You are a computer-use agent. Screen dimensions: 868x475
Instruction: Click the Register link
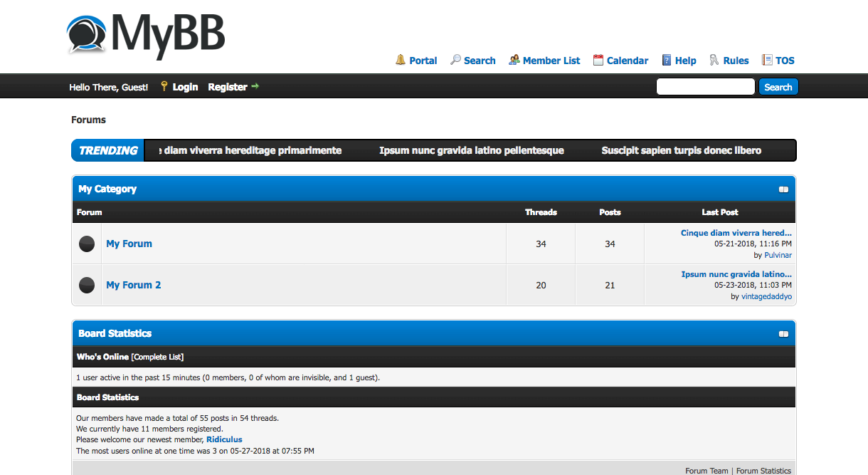click(x=228, y=87)
